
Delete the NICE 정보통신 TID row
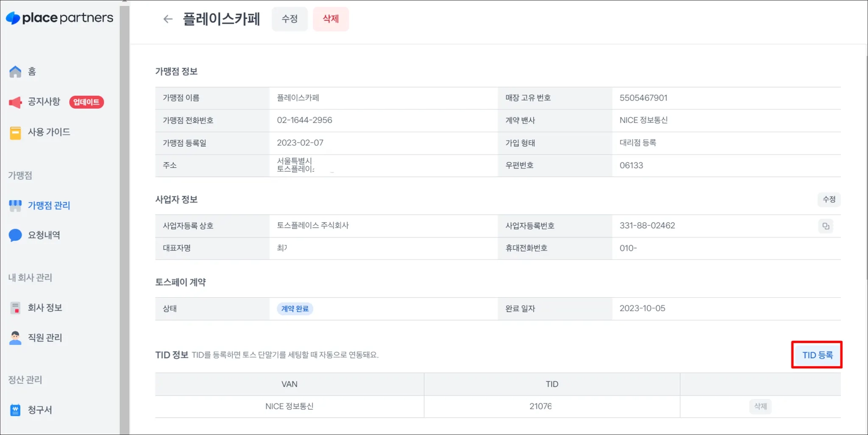[x=760, y=407]
